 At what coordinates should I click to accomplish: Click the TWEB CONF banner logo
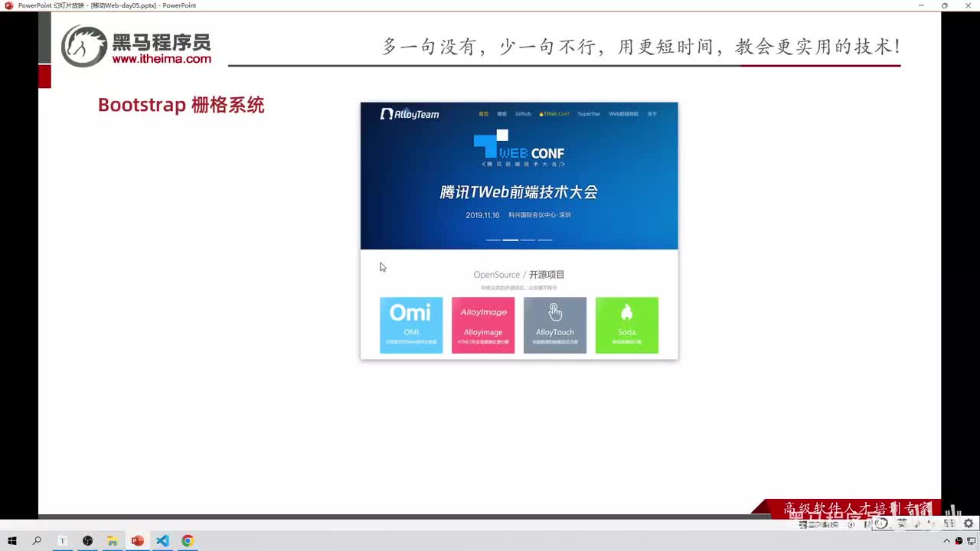pos(519,148)
